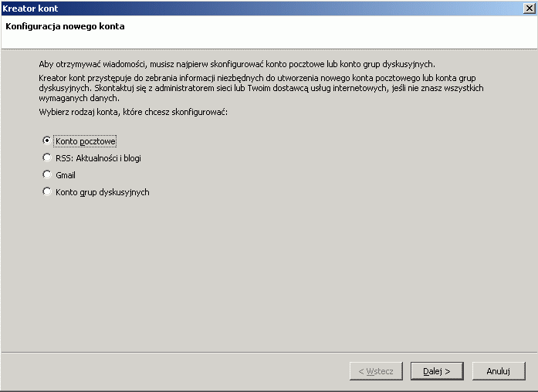Pick the Gmail account radio button
Viewport: 538px width, 392px height.
click(46, 174)
